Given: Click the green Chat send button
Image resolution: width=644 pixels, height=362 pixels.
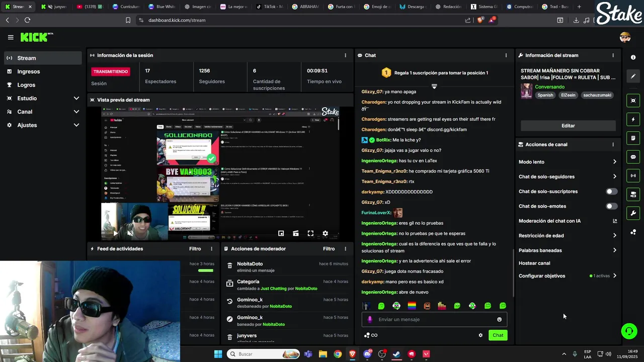Looking at the screenshot, I should 498,335.
